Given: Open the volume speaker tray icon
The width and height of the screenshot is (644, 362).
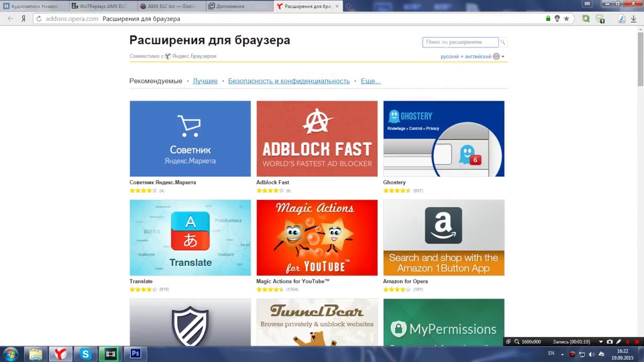Looking at the screenshot, I should coord(592,354).
